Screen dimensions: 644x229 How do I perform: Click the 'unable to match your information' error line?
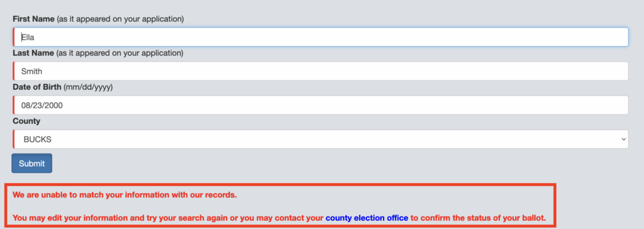point(125,195)
